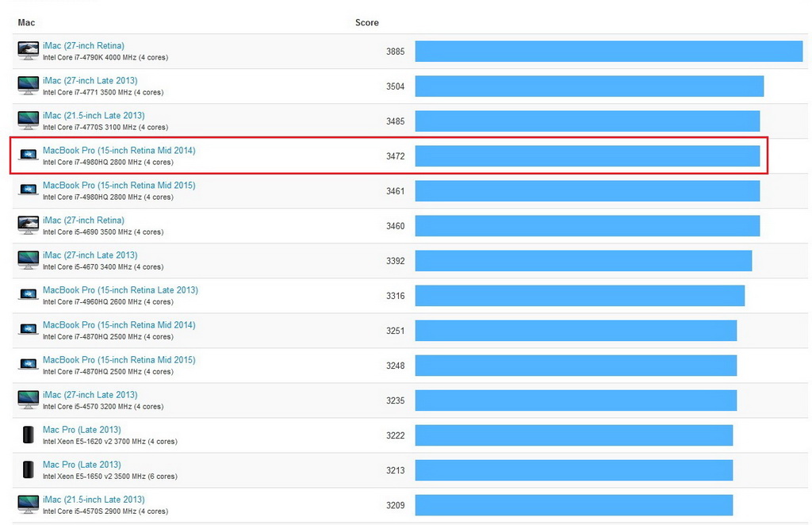
Task: Open iMac (27-inch Late 2013) link scoring 3235
Action: 90,394
